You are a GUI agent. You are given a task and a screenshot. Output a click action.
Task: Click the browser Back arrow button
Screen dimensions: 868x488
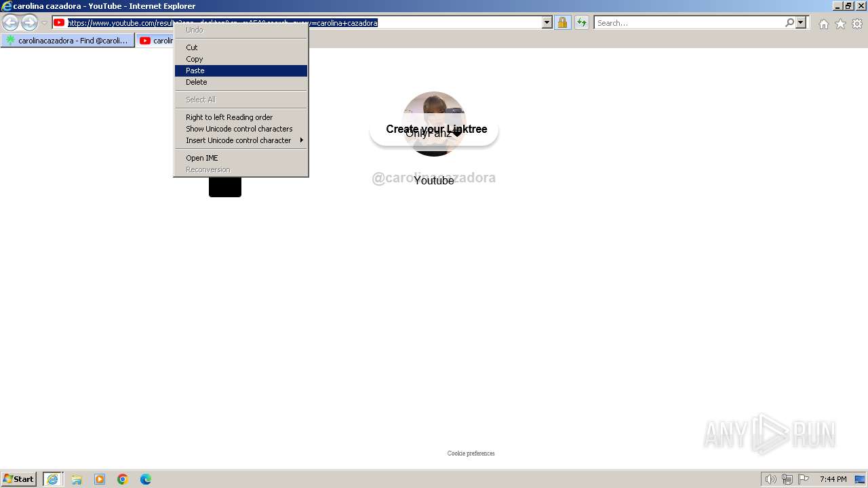(x=10, y=23)
